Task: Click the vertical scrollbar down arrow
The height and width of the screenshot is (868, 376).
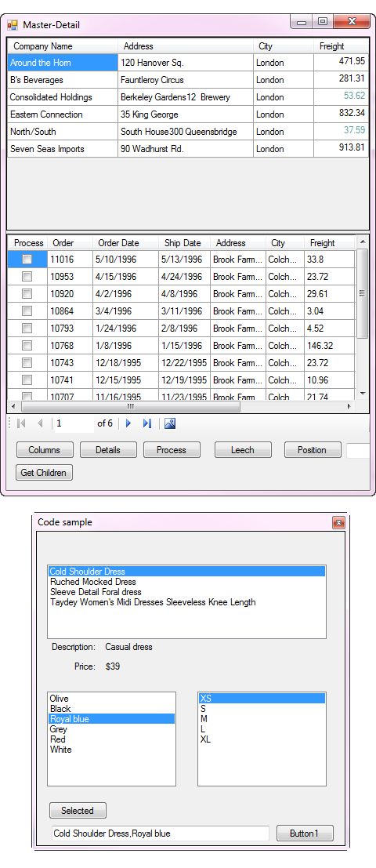Action: tap(363, 393)
